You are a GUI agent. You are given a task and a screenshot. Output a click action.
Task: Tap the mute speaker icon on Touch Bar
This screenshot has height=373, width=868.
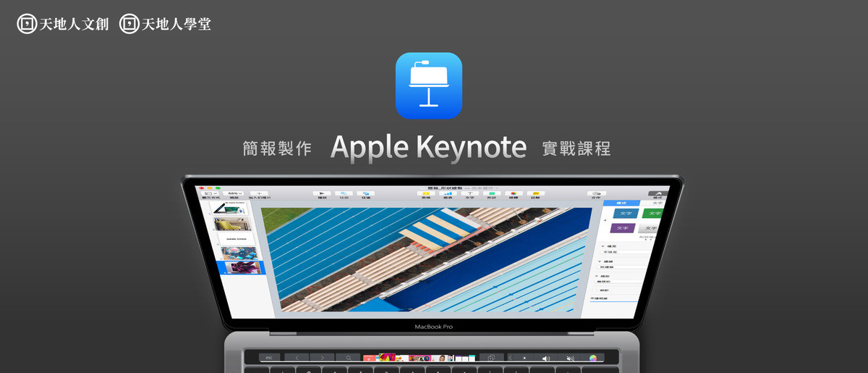coord(570,358)
